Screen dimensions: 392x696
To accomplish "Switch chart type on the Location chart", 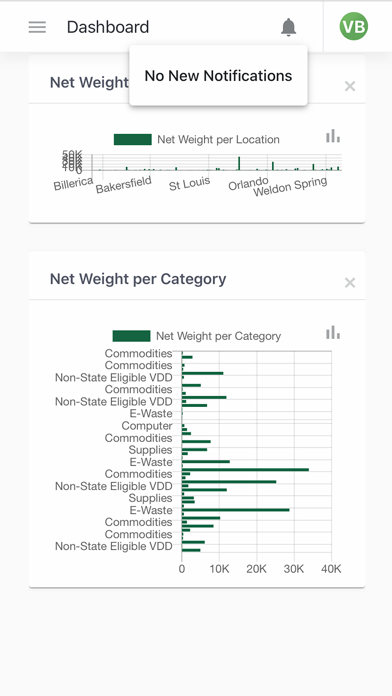I will [333, 136].
